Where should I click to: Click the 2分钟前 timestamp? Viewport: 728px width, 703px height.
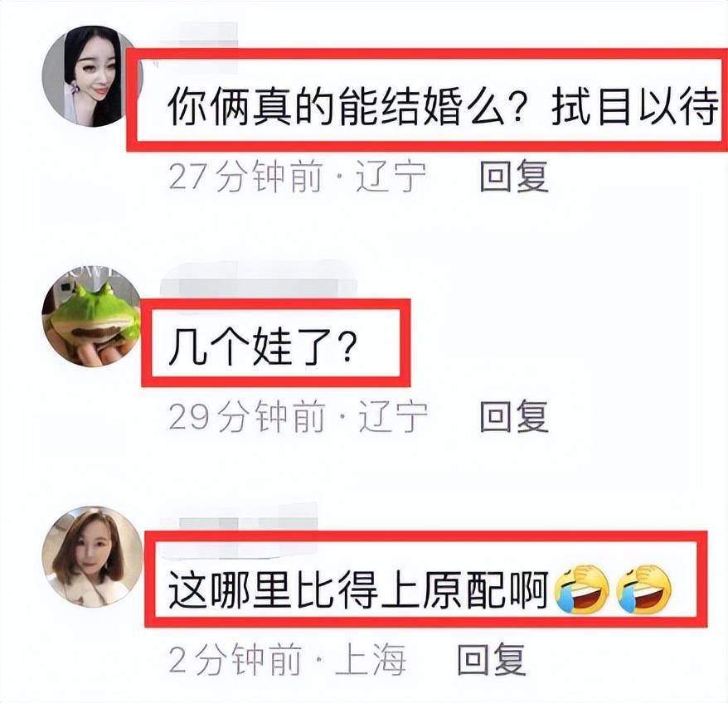[x=235, y=660]
